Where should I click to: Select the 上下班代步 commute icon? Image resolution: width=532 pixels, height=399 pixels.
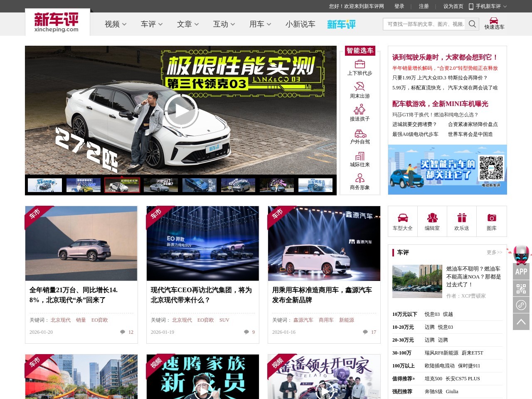tap(360, 64)
